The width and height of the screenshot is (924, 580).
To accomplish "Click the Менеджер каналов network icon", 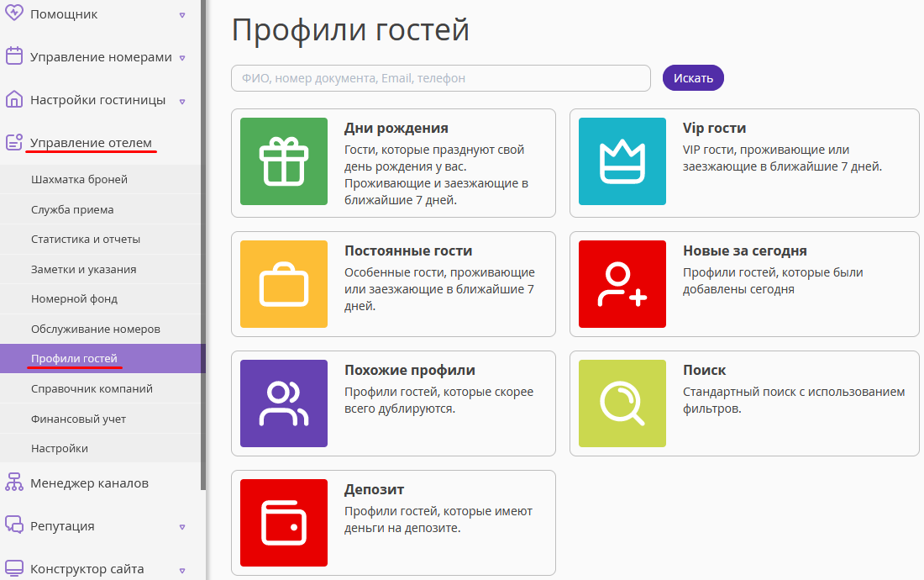I will point(14,482).
